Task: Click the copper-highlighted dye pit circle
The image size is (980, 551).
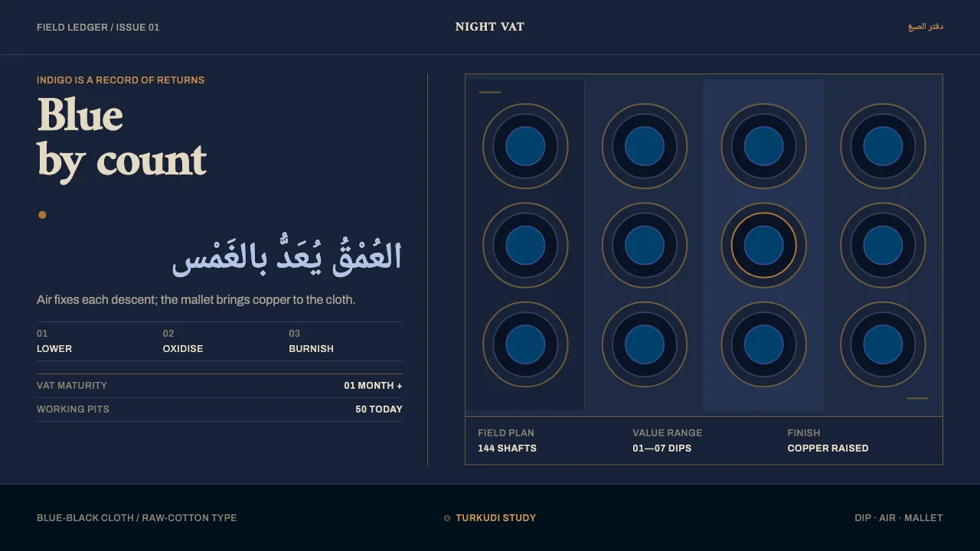Action: 763,246
